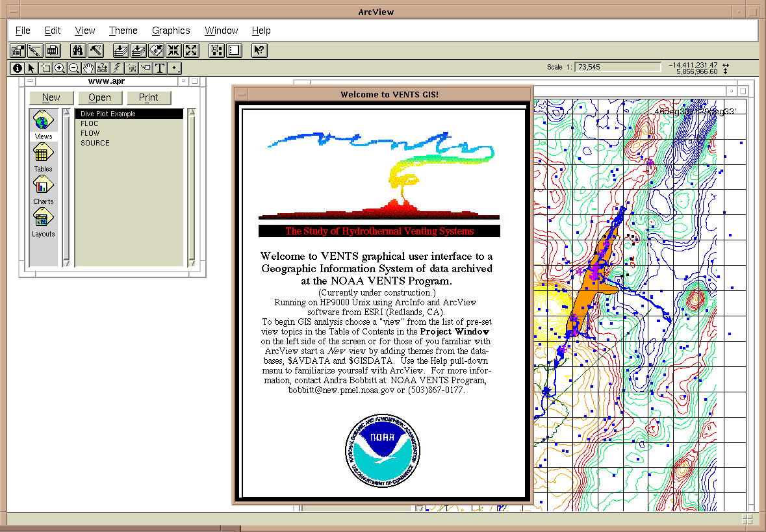Select the FLOW view entry
The width and height of the screenshot is (766, 532).
pyautogui.click(x=129, y=133)
